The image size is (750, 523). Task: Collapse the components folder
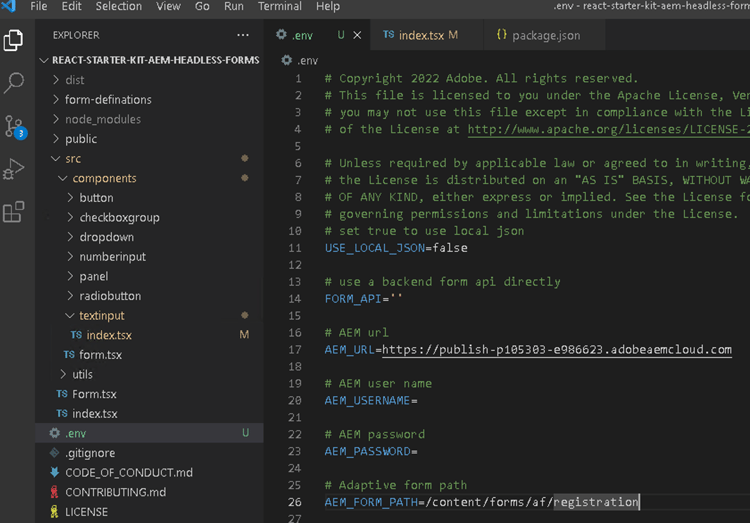coord(104,178)
